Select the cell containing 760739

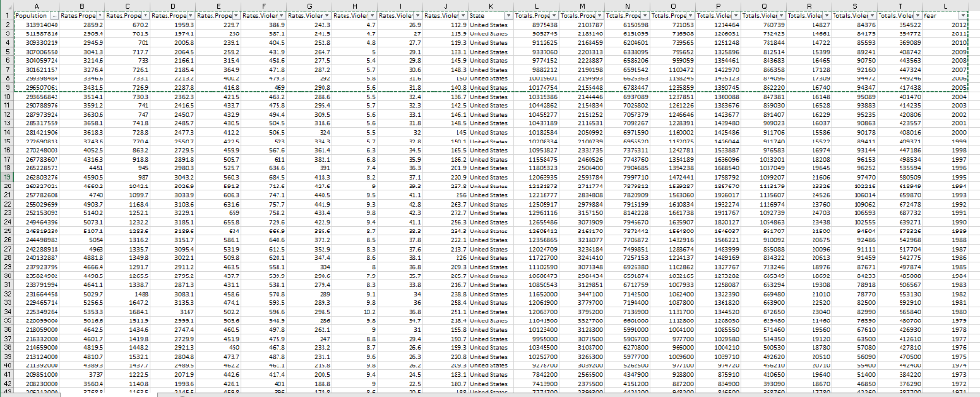[764, 23]
